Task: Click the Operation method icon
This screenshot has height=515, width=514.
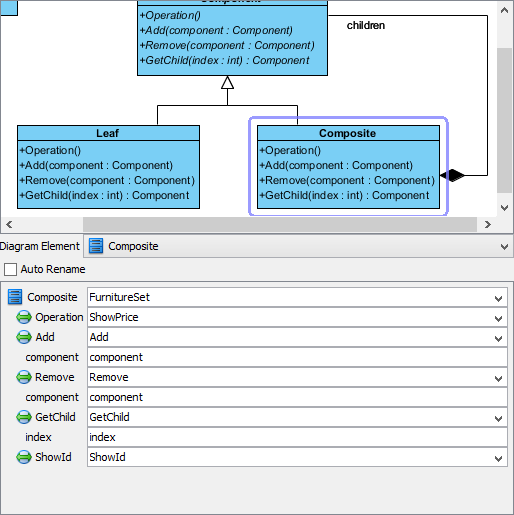Action: click(24, 317)
